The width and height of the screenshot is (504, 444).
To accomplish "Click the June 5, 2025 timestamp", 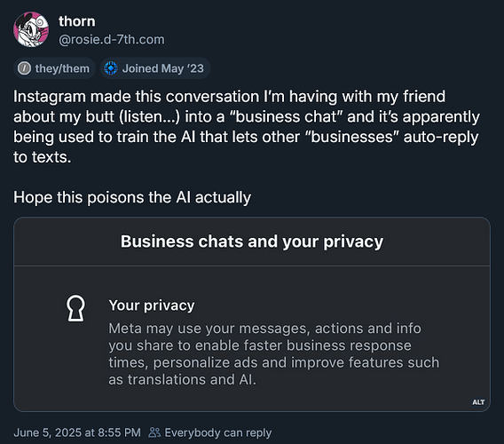I will point(77,432).
